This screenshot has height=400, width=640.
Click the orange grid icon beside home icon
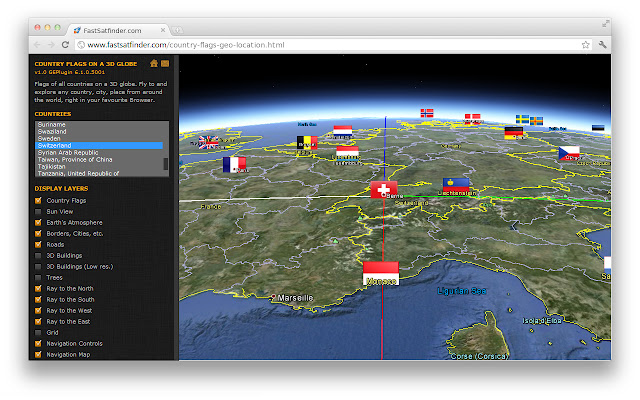(x=165, y=63)
